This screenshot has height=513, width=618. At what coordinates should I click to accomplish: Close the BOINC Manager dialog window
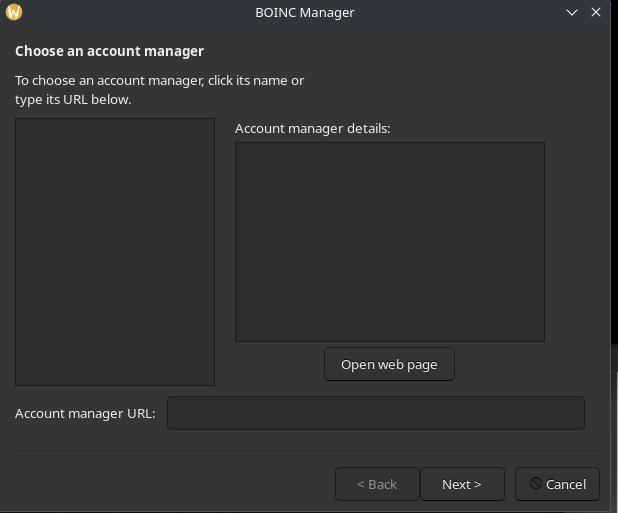point(597,12)
